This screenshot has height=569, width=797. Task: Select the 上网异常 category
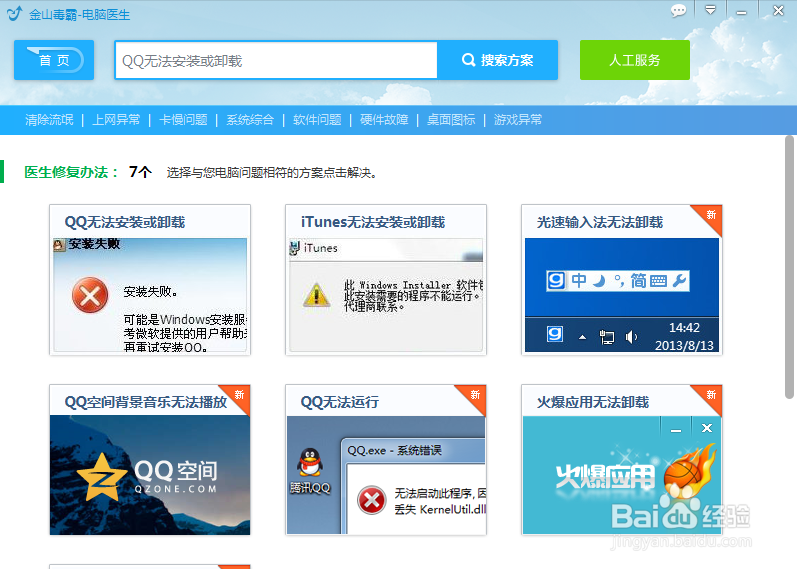(116, 119)
